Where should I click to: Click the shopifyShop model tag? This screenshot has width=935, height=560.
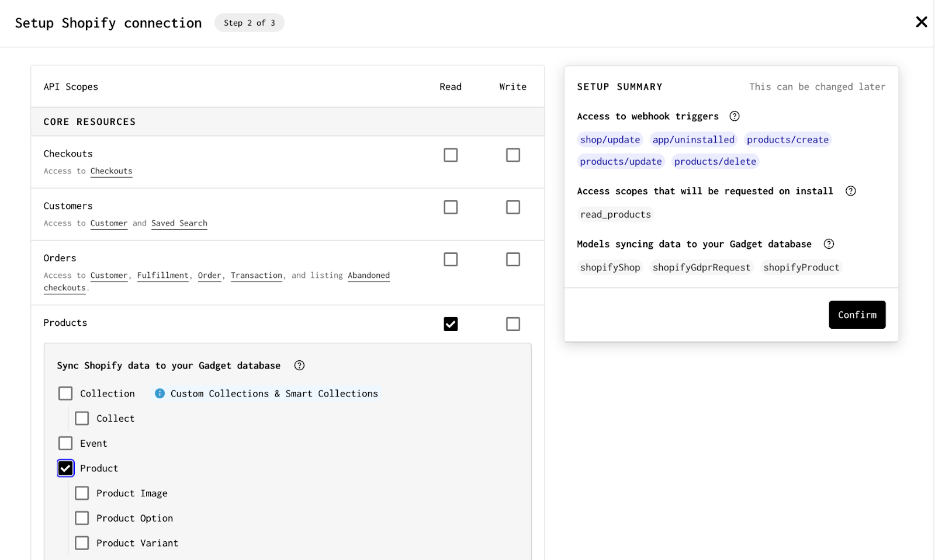point(610,267)
